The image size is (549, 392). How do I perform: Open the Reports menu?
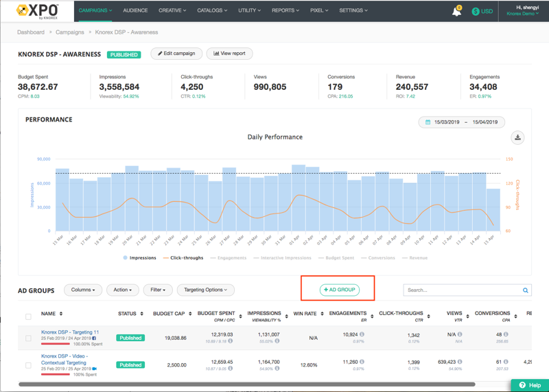click(285, 10)
